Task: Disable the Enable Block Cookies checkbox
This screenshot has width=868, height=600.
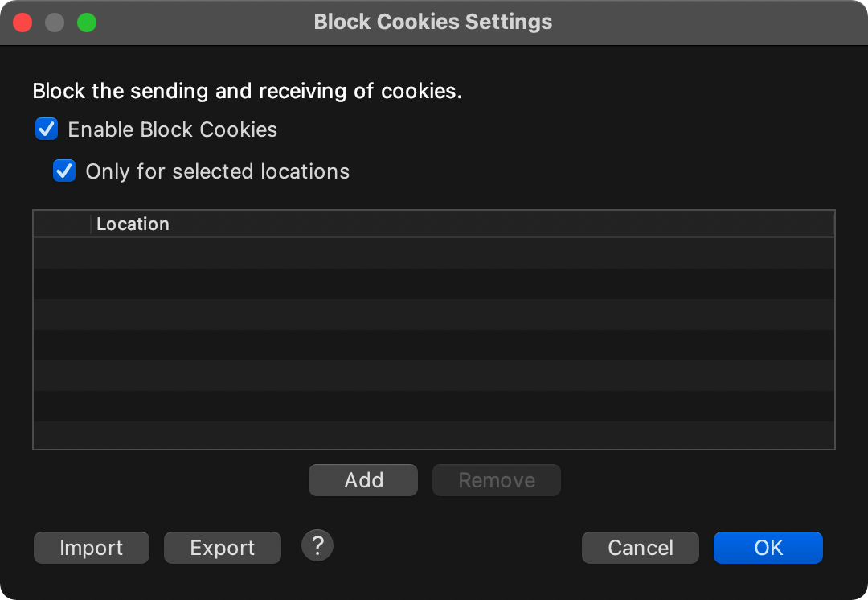Action: (x=47, y=129)
